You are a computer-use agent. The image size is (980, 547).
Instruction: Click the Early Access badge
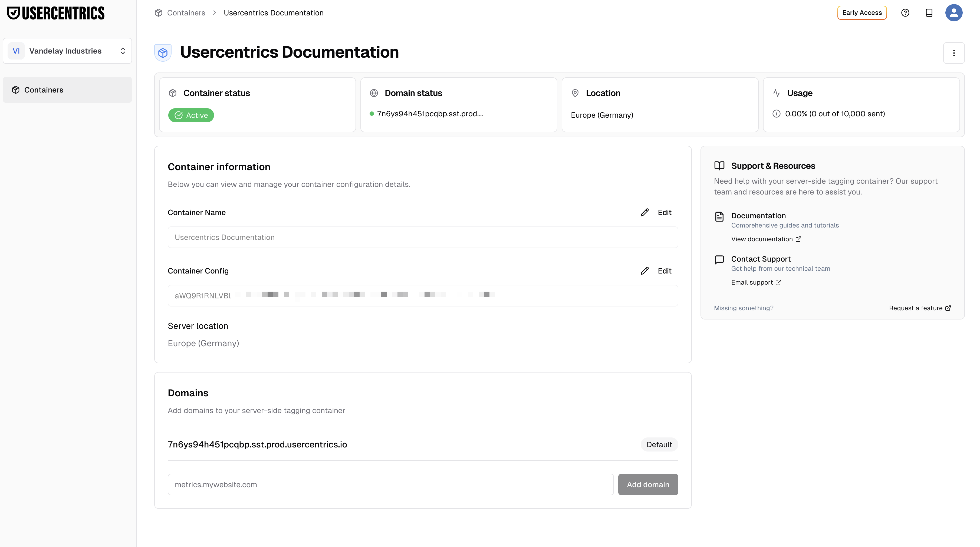pos(862,12)
